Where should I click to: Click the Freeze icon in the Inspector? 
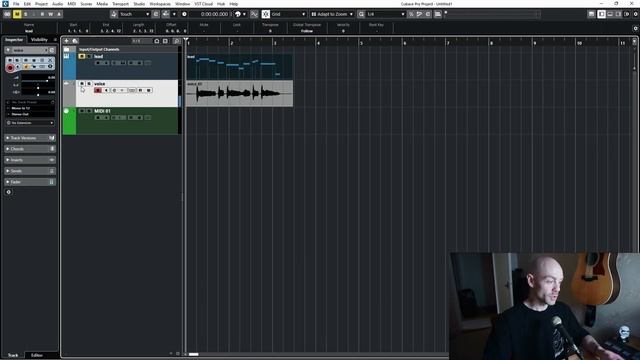click(x=50, y=60)
